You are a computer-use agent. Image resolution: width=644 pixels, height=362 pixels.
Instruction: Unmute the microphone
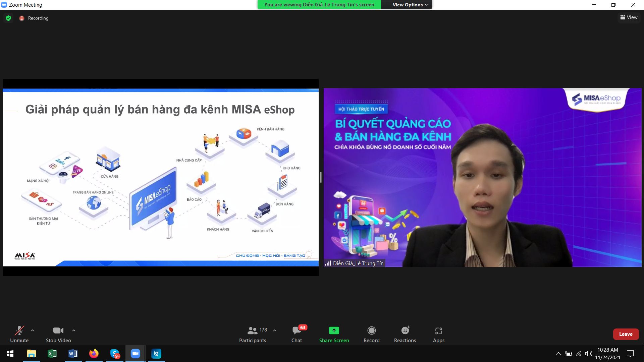[19, 334]
